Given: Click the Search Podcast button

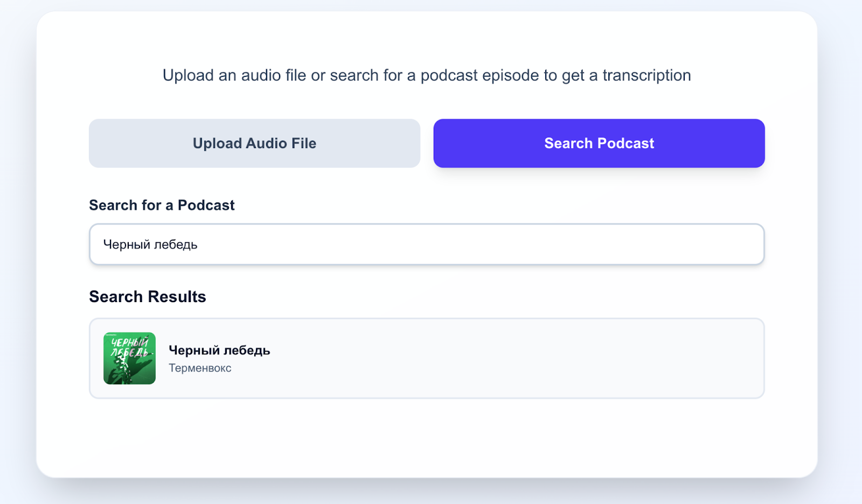Looking at the screenshot, I should [599, 143].
